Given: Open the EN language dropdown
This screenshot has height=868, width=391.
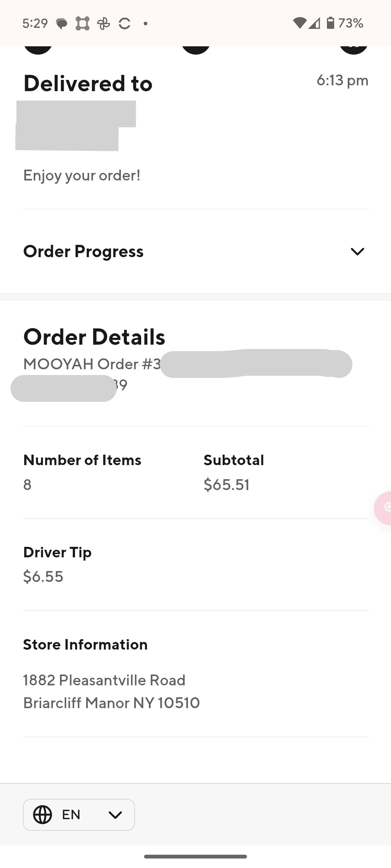Looking at the screenshot, I should (79, 814).
